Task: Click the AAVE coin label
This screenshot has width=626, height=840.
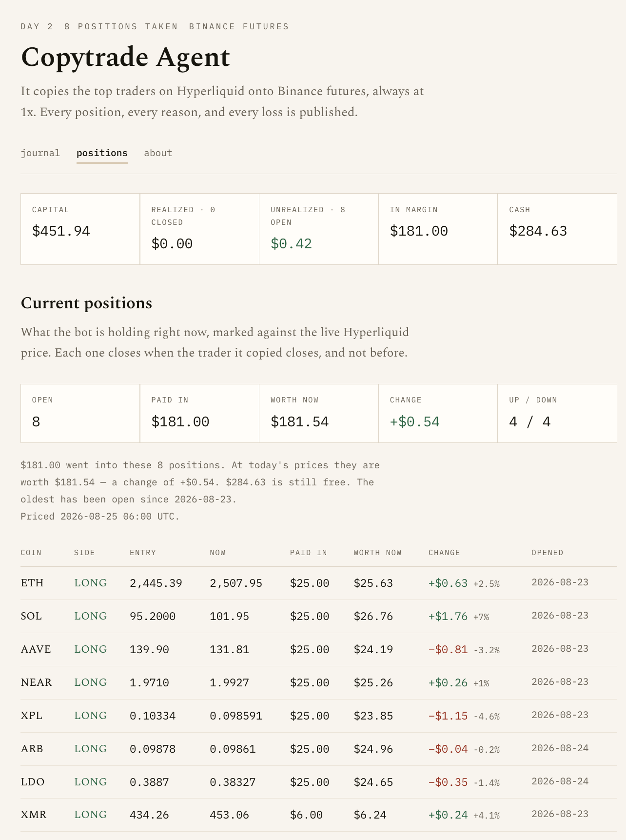Action: (36, 650)
